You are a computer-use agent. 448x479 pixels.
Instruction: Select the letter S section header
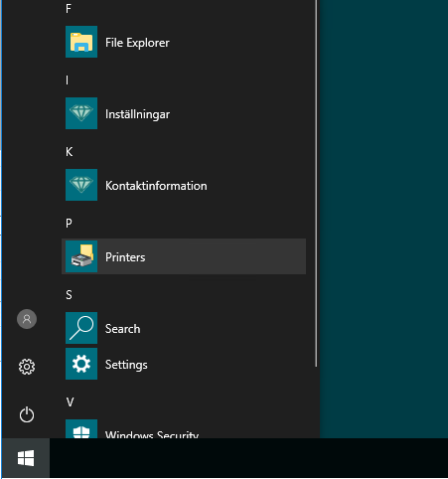click(69, 295)
